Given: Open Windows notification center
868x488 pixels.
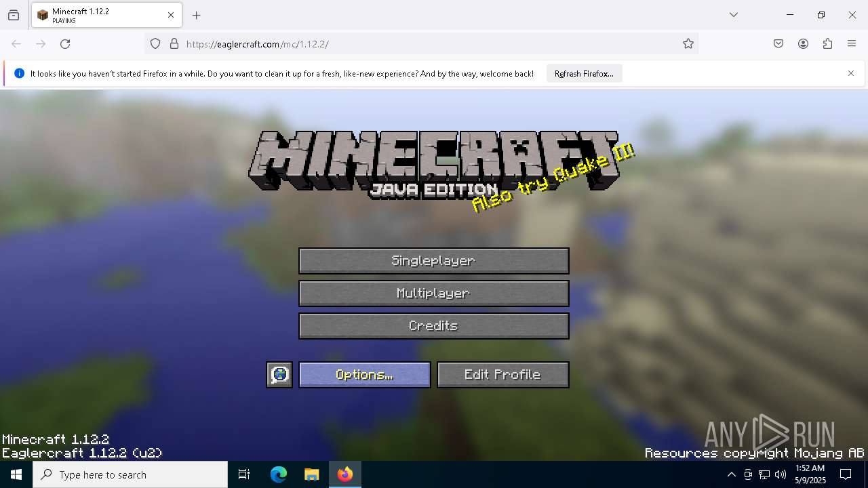Looking at the screenshot, I should click(x=846, y=474).
